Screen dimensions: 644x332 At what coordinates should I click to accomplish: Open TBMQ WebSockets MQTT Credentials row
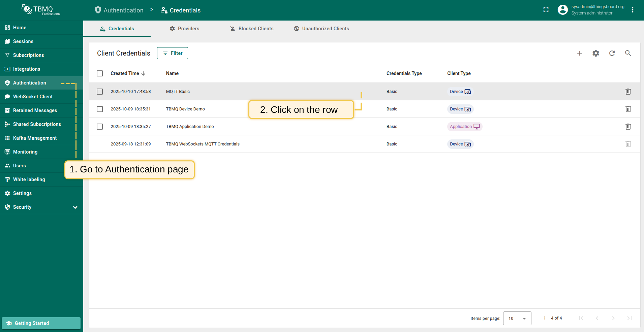pyautogui.click(x=203, y=144)
